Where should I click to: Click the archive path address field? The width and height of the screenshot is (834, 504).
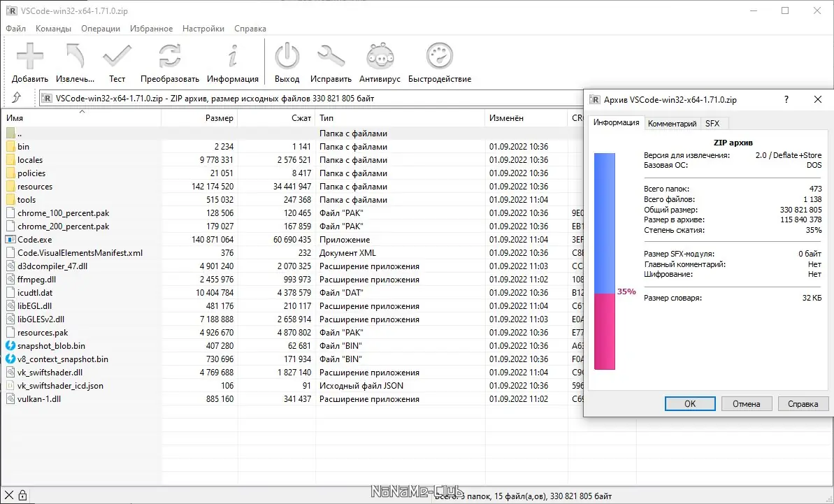[x=311, y=98]
